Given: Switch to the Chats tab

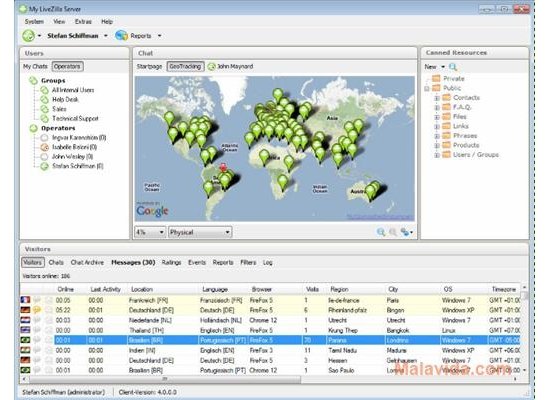Looking at the screenshot, I should click(56, 262).
